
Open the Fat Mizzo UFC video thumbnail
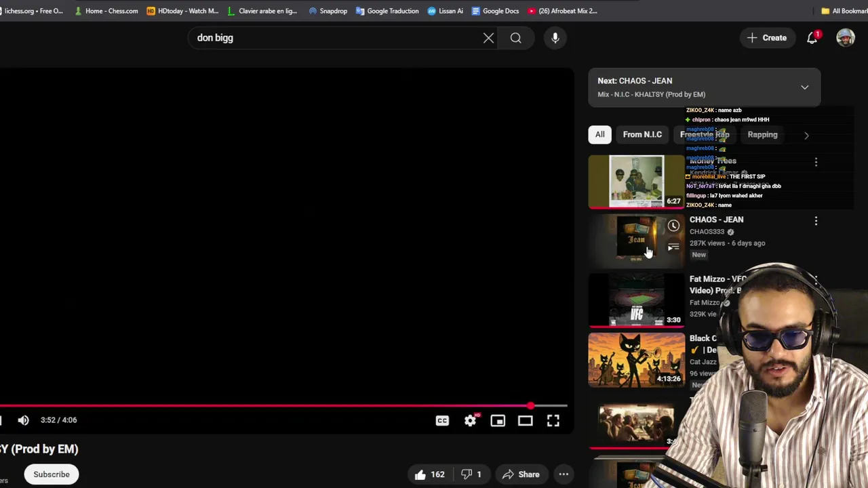tap(637, 301)
